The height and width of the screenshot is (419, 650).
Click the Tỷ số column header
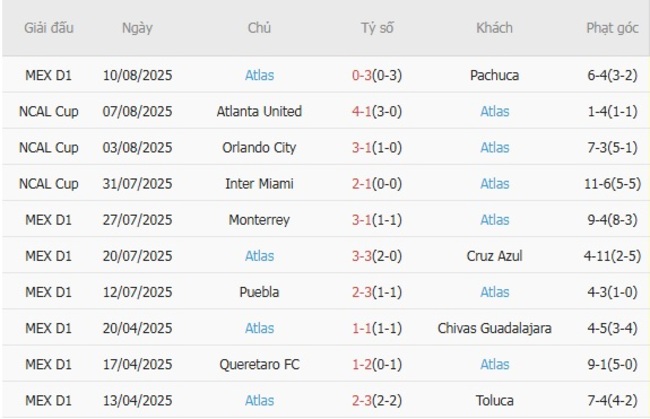(x=377, y=28)
